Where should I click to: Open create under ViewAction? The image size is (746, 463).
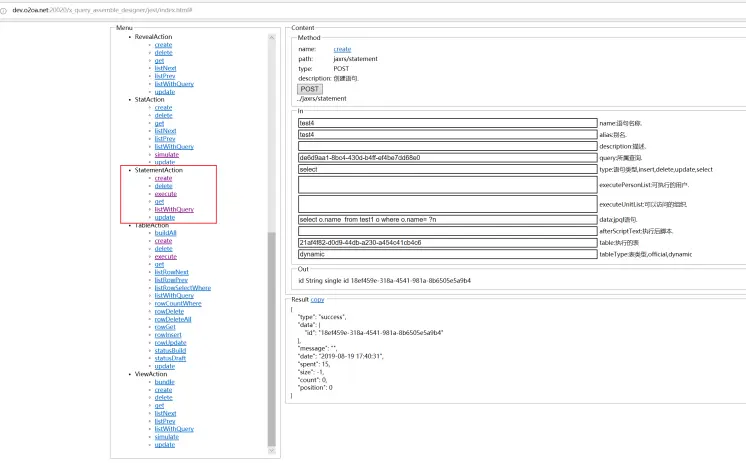pos(163,390)
